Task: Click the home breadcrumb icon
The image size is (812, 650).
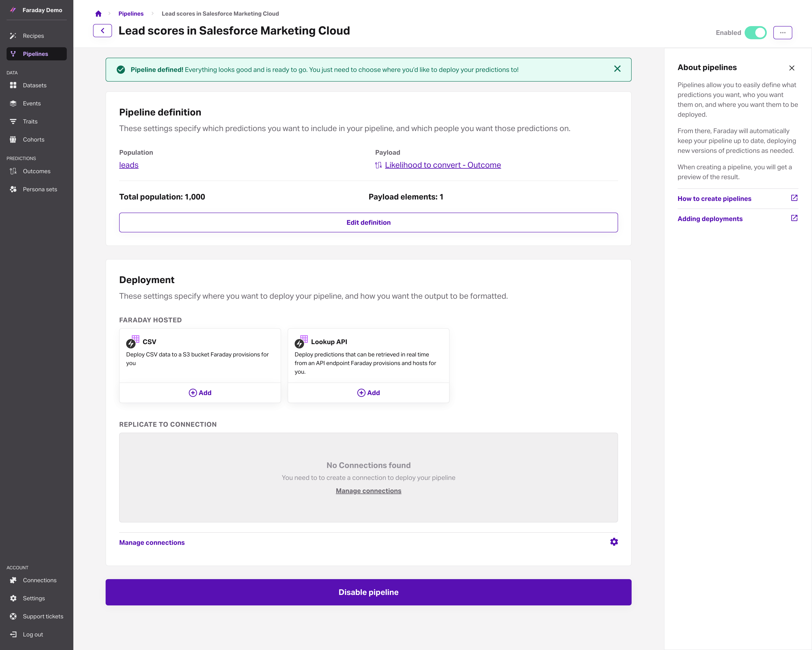Action: coord(98,14)
